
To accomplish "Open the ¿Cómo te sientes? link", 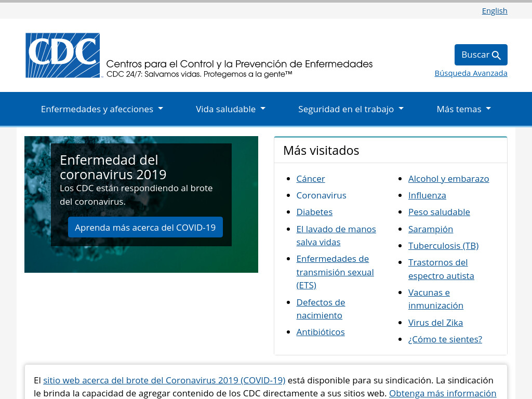I will coord(445,339).
